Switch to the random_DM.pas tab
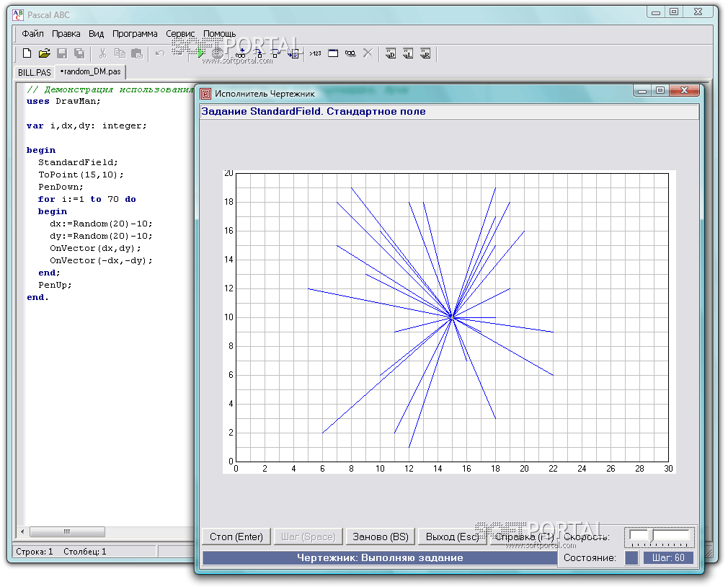 (91, 71)
